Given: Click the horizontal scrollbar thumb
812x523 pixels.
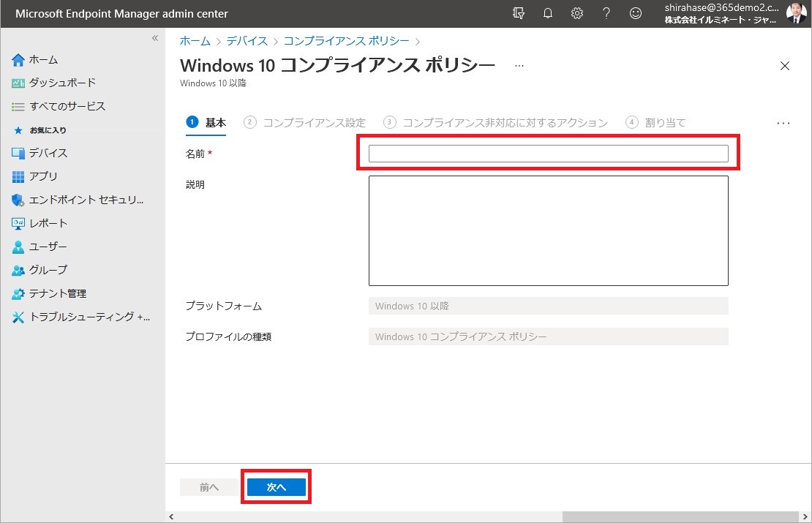Looking at the screenshot, I should (x=680, y=517).
